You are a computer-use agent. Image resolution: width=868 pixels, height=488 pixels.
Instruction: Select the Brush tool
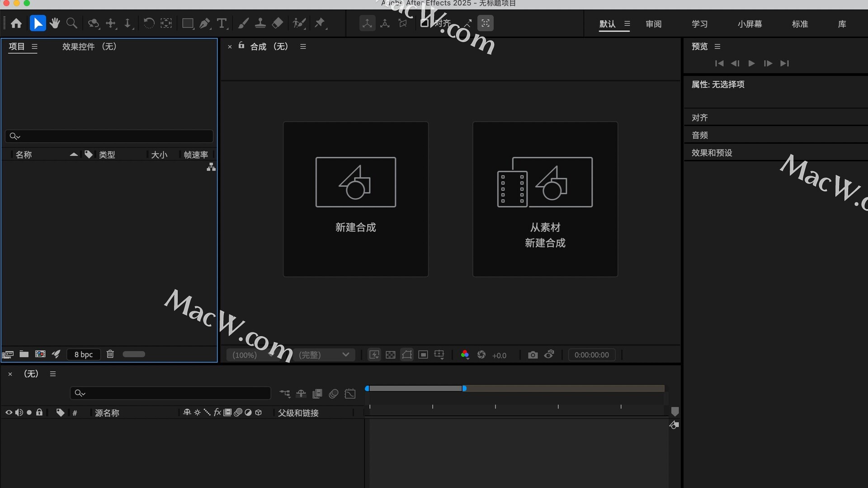[243, 23]
